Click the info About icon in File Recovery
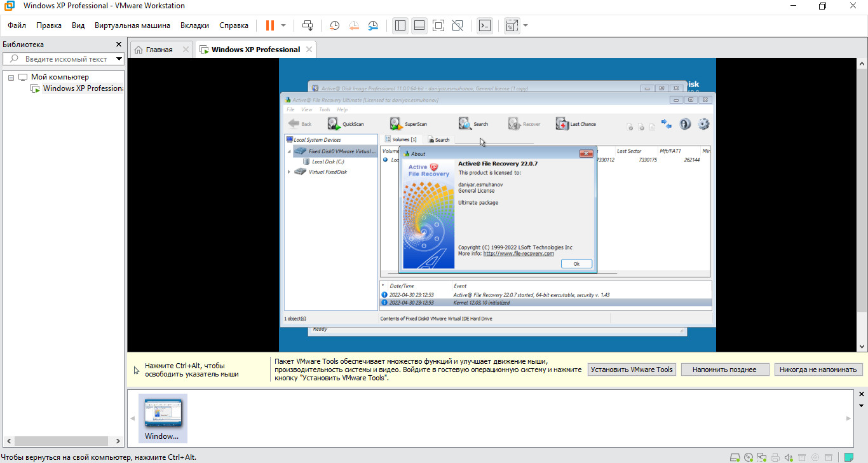This screenshot has width=868, height=463. (x=685, y=124)
